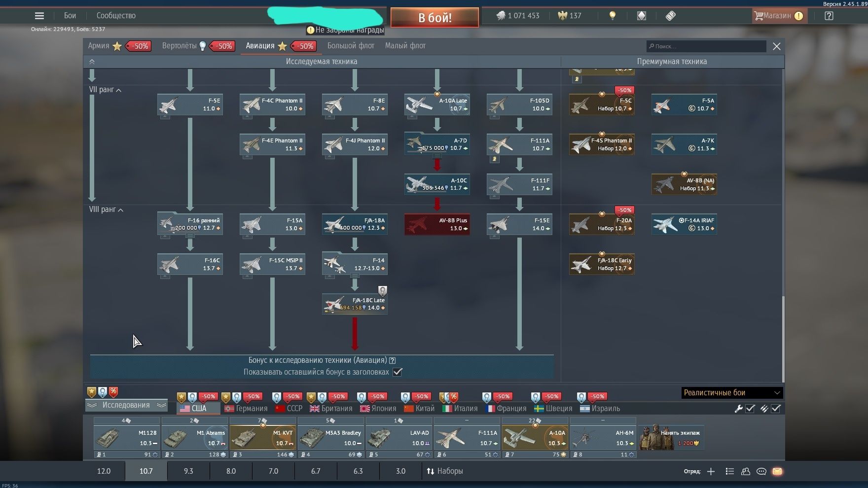Click the wrench auto-repair icon

tap(738, 409)
